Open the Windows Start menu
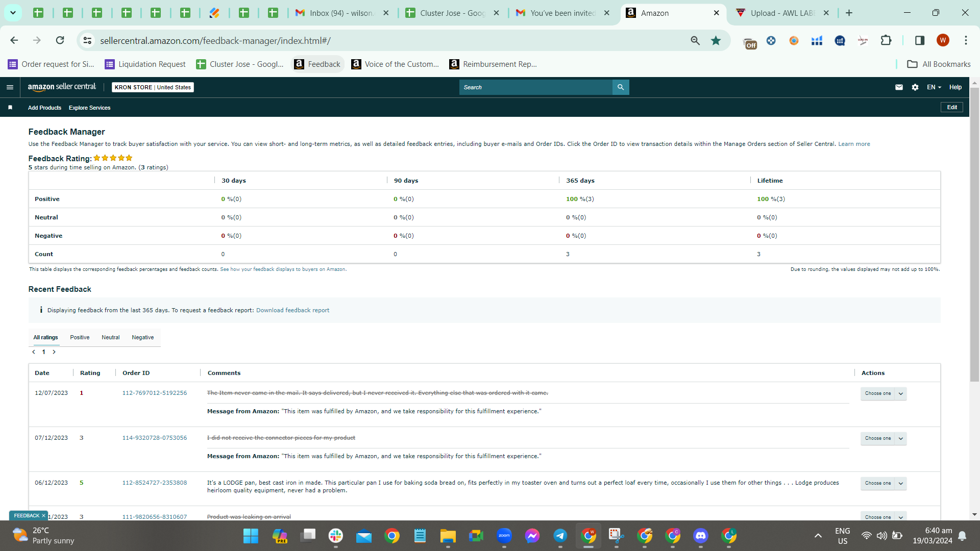The width and height of the screenshot is (980, 551). 251,536
